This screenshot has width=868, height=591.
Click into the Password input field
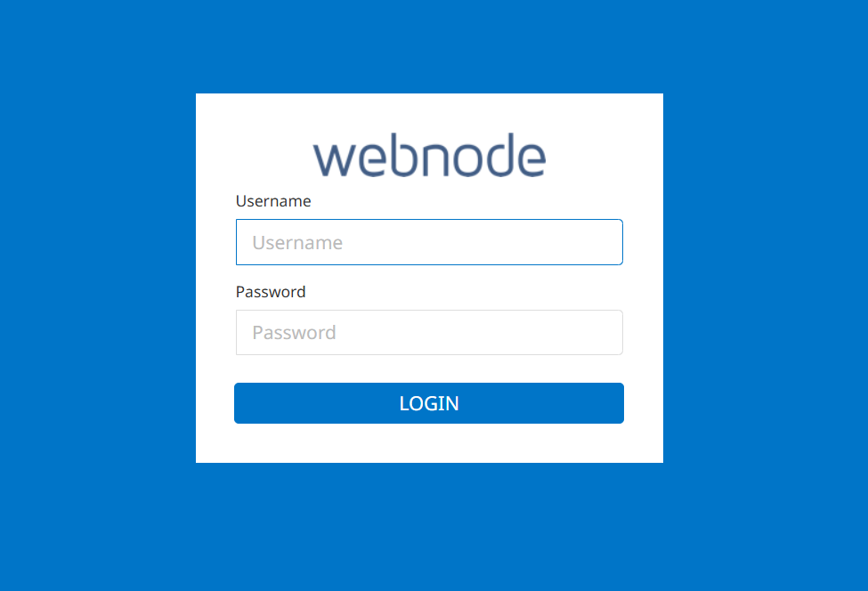429,332
